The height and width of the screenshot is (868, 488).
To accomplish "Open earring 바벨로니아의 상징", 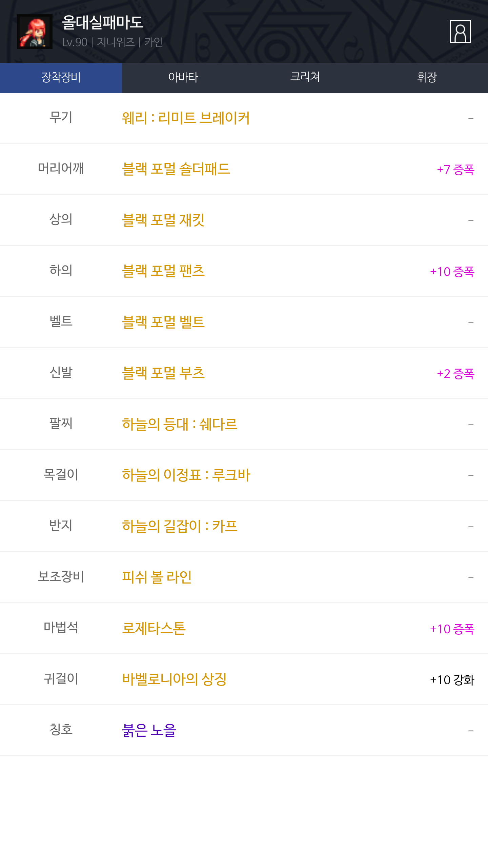I will tap(174, 679).
